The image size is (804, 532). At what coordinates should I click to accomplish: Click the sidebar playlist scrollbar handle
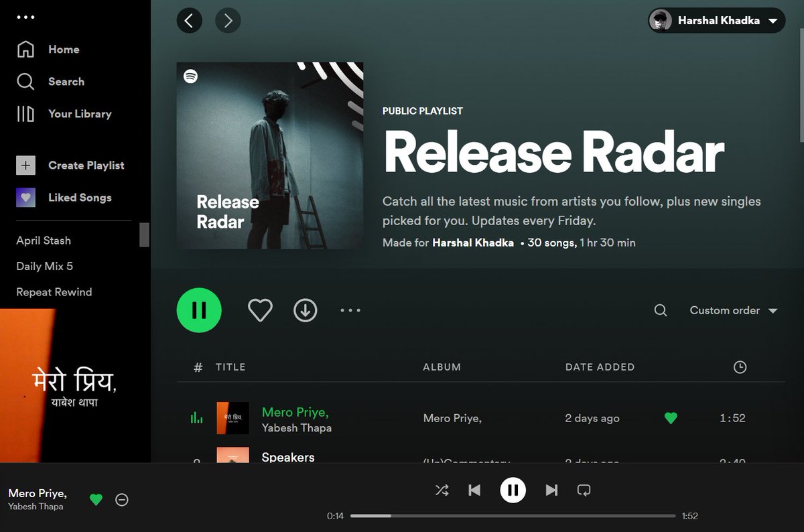coord(144,235)
